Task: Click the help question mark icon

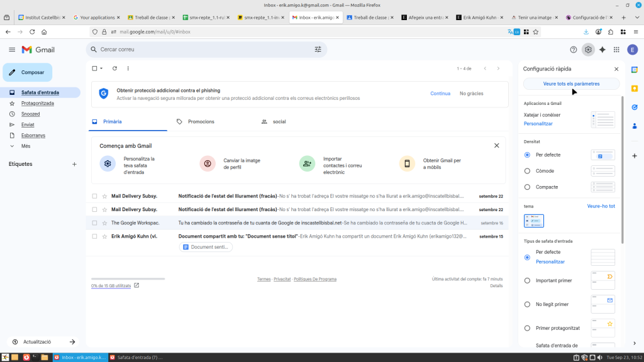Action: point(573,50)
